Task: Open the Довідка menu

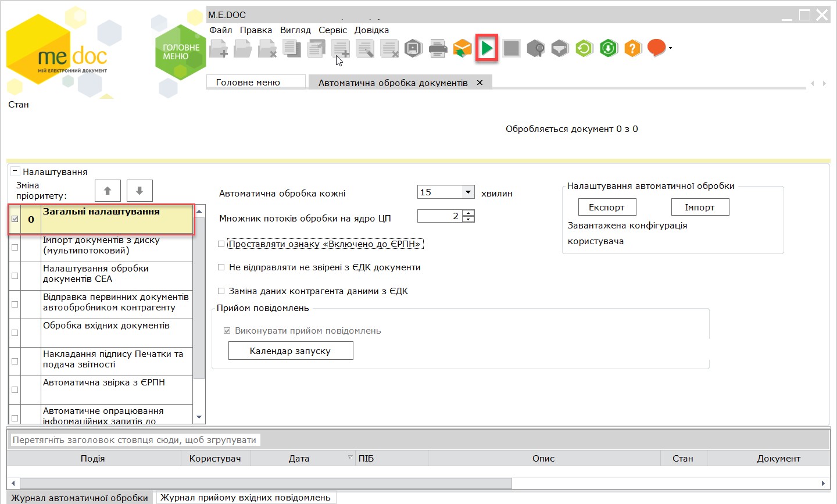Action: pyautogui.click(x=371, y=30)
